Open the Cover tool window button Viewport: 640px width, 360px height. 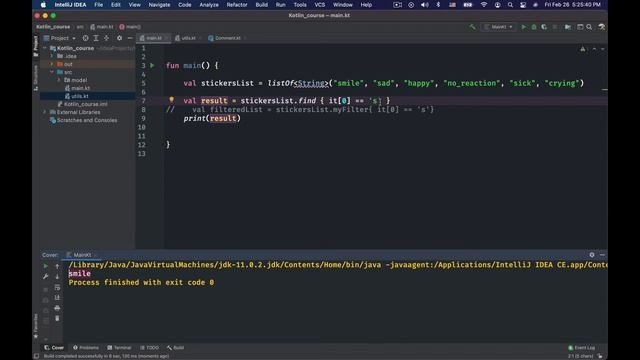(54, 348)
